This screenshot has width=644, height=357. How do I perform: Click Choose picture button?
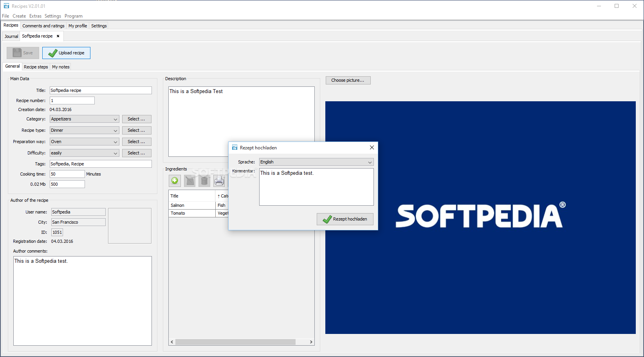[x=348, y=80]
